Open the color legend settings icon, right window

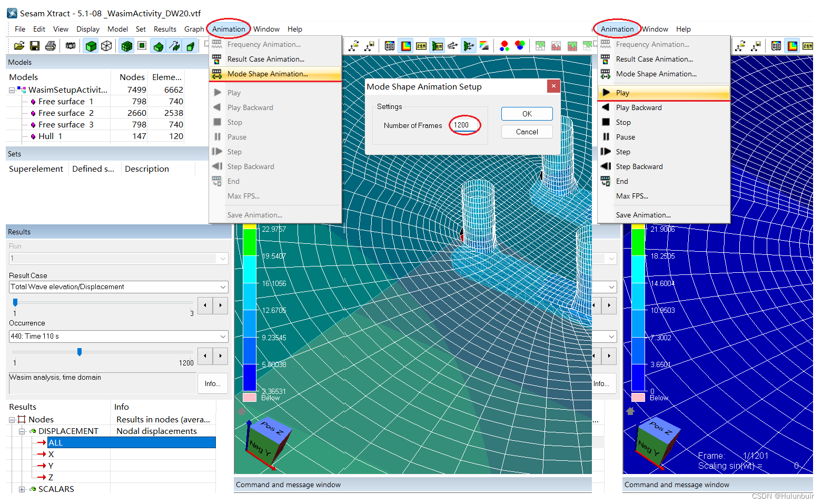(x=776, y=46)
